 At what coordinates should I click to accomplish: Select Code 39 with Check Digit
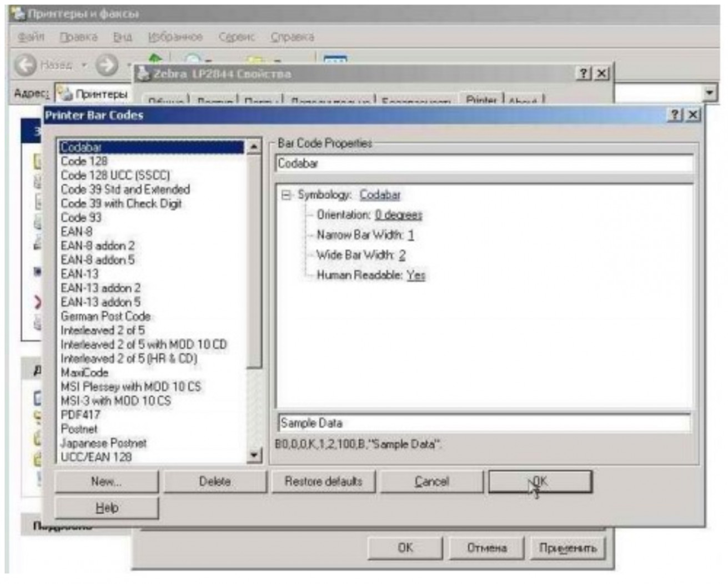click(122, 203)
